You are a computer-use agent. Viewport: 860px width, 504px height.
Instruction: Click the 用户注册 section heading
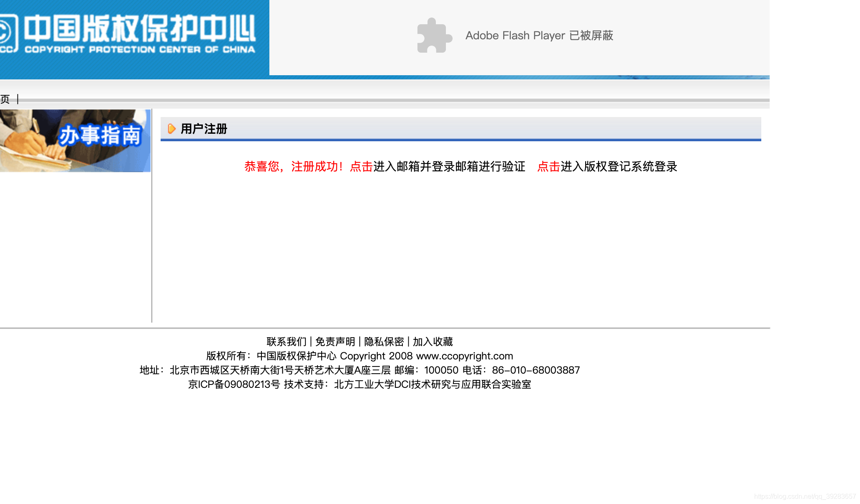(x=204, y=129)
